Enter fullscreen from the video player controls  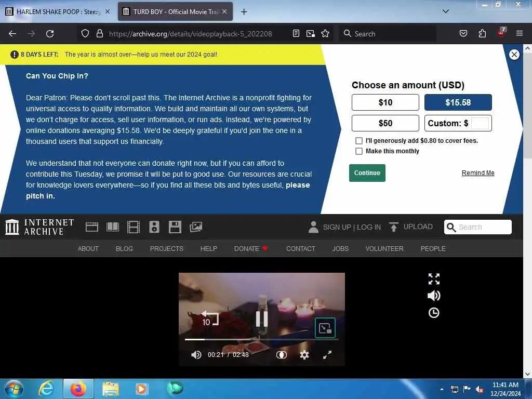327,355
